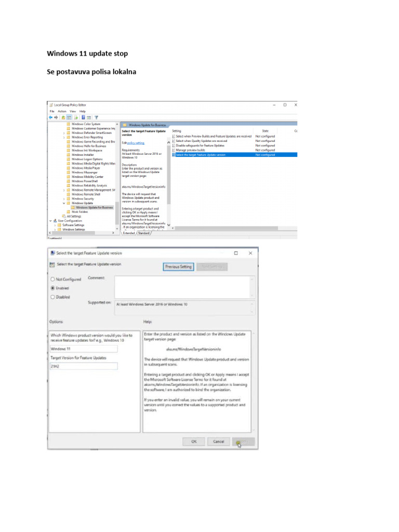Expand the Software Settings node
Image resolution: width=399 pixels, height=532 pixels.
point(55,225)
